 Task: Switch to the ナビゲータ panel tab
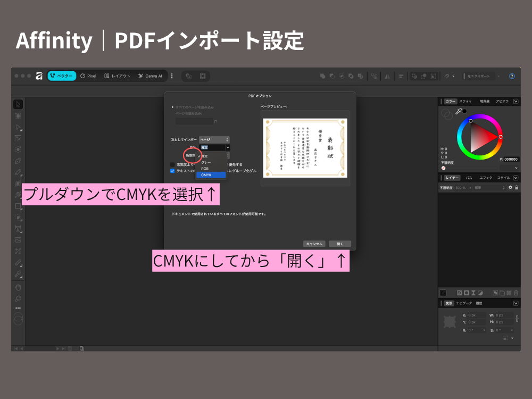[464, 303]
